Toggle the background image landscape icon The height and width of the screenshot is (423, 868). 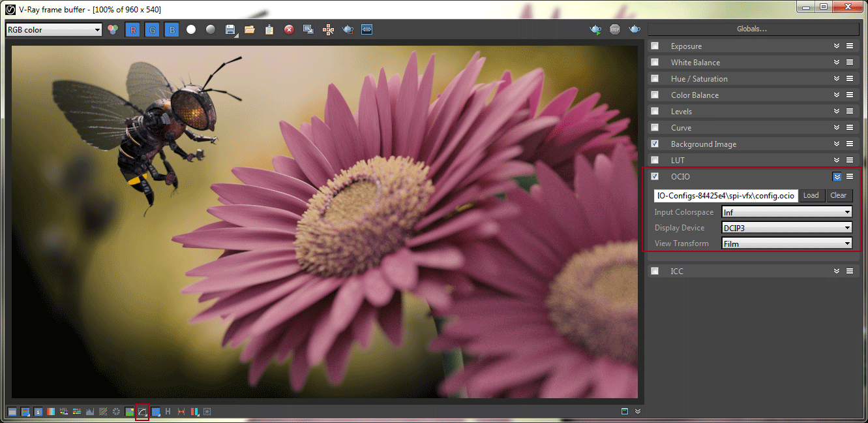[129, 412]
